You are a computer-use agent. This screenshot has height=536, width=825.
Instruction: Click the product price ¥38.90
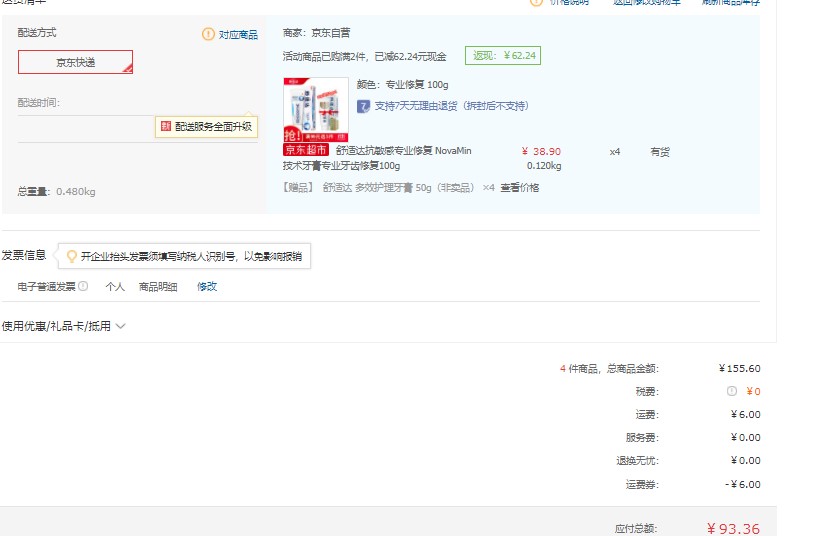coord(541,151)
